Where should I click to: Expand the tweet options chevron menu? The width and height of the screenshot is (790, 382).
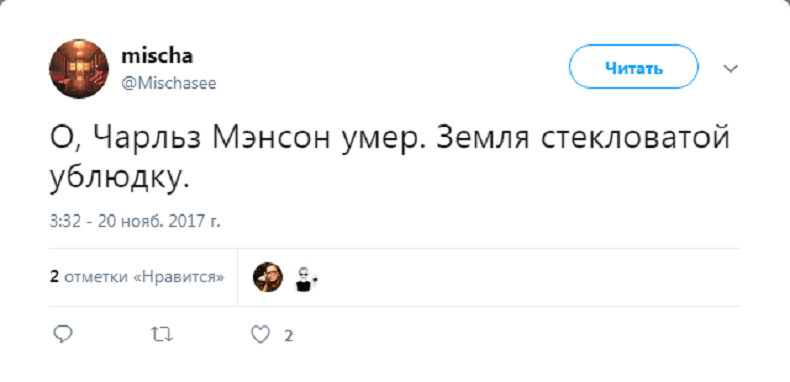click(x=731, y=68)
